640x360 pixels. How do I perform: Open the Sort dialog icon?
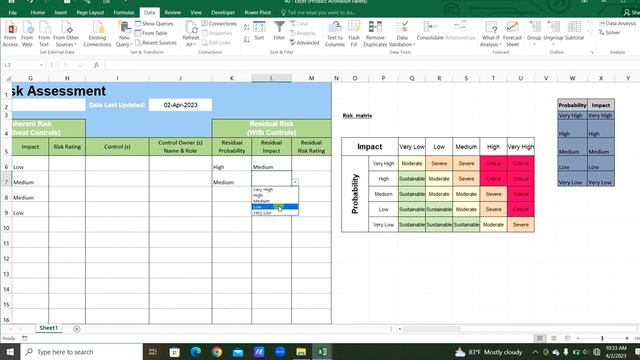click(x=259, y=31)
